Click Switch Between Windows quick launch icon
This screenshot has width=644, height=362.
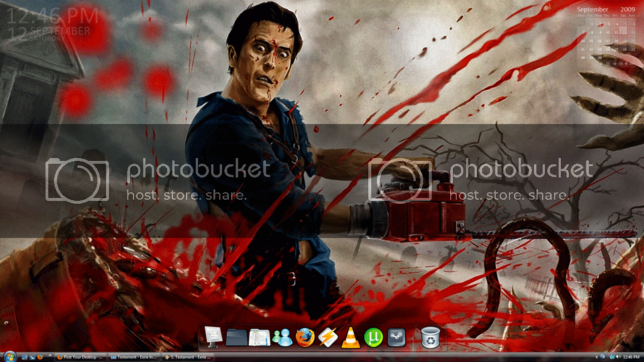(32, 357)
